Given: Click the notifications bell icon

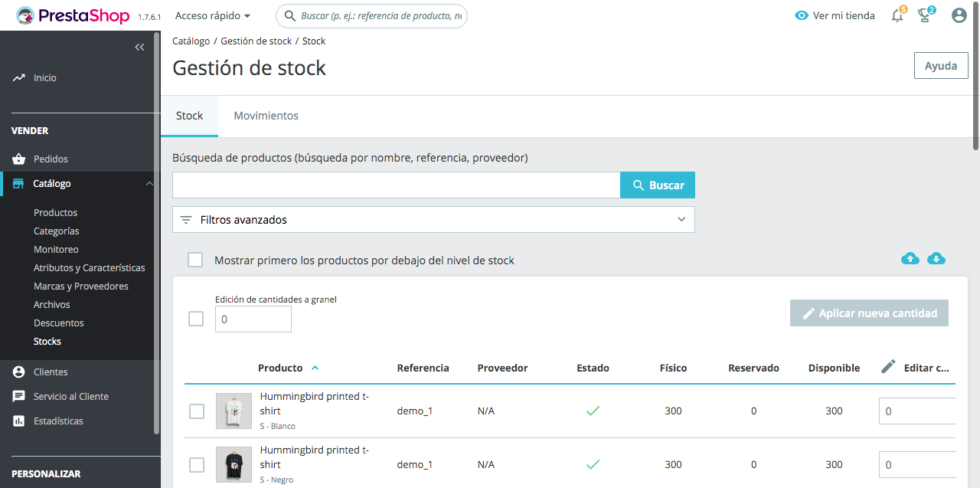Looking at the screenshot, I should (897, 15).
